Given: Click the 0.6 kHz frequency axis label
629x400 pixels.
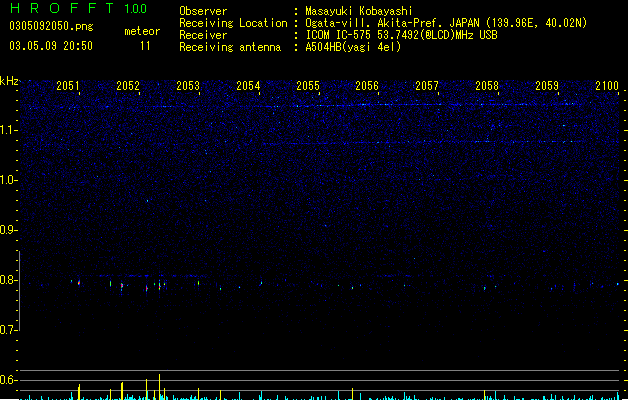Looking at the screenshot, I should click(x=8, y=380).
